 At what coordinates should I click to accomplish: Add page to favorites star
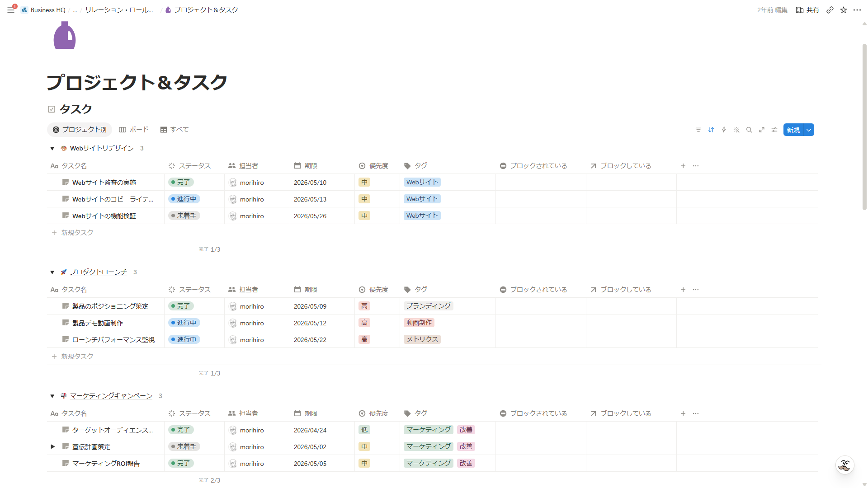tap(844, 10)
